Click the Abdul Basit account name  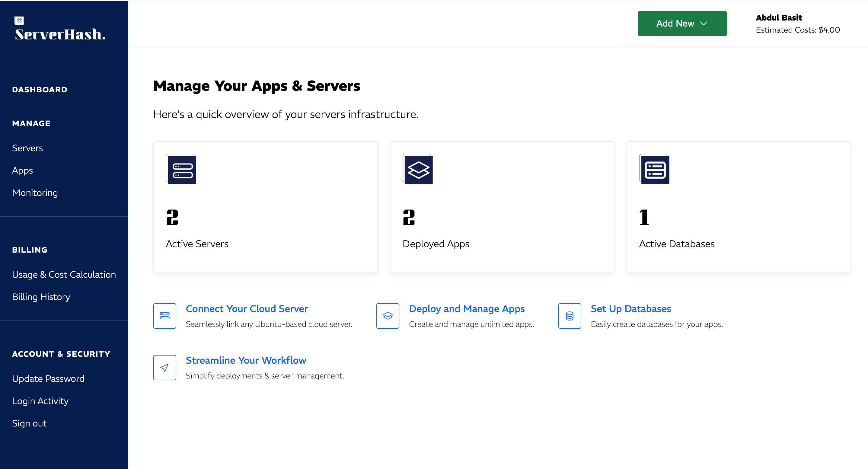[779, 18]
